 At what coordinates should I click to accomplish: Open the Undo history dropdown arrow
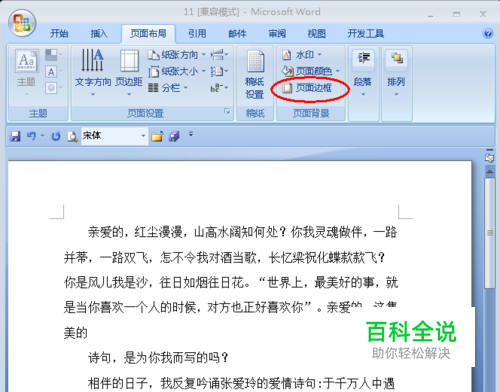point(42,136)
